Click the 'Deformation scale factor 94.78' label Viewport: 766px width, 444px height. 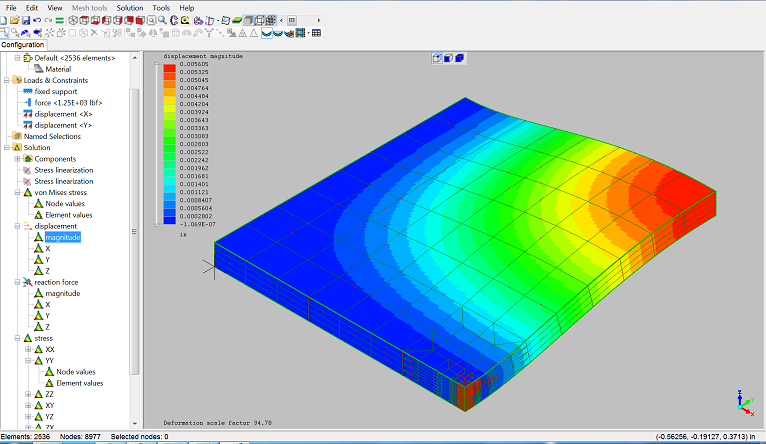point(217,423)
